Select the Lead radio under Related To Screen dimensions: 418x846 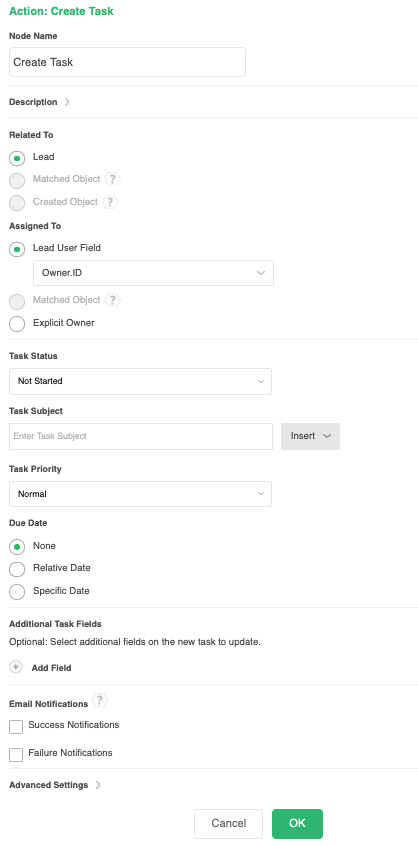[17, 158]
